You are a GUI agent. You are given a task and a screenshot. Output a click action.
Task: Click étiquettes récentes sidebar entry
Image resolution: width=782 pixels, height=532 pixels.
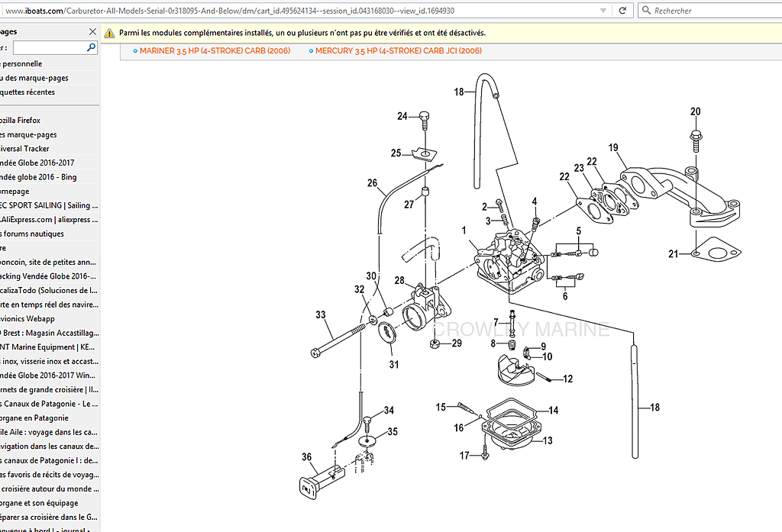pos(27,92)
